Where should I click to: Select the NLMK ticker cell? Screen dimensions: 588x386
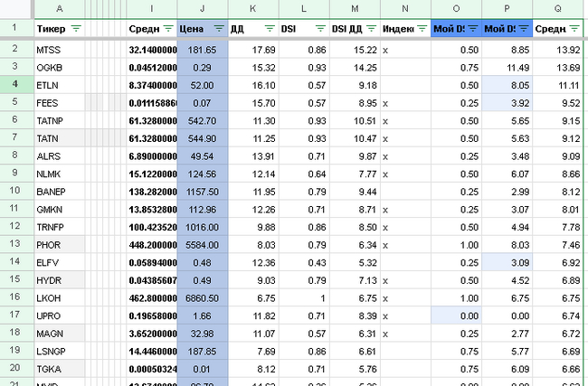pyautogui.click(x=60, y=174)
